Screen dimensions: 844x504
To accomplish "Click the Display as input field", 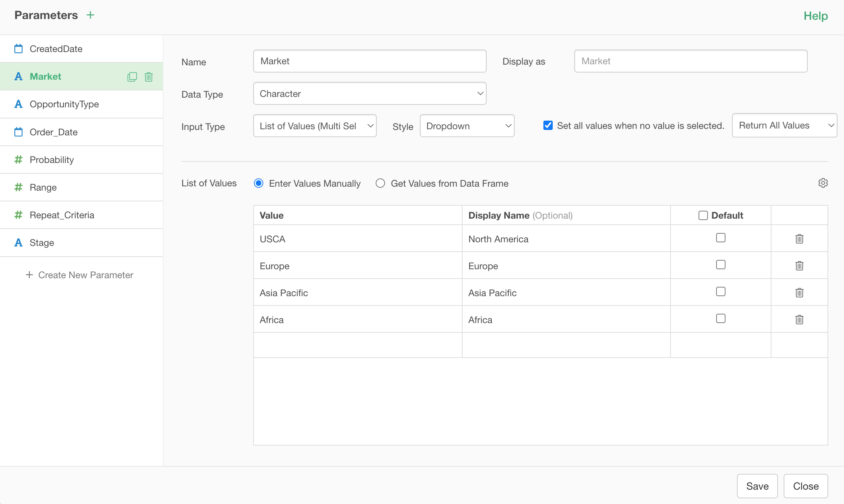I will (690, 61).
